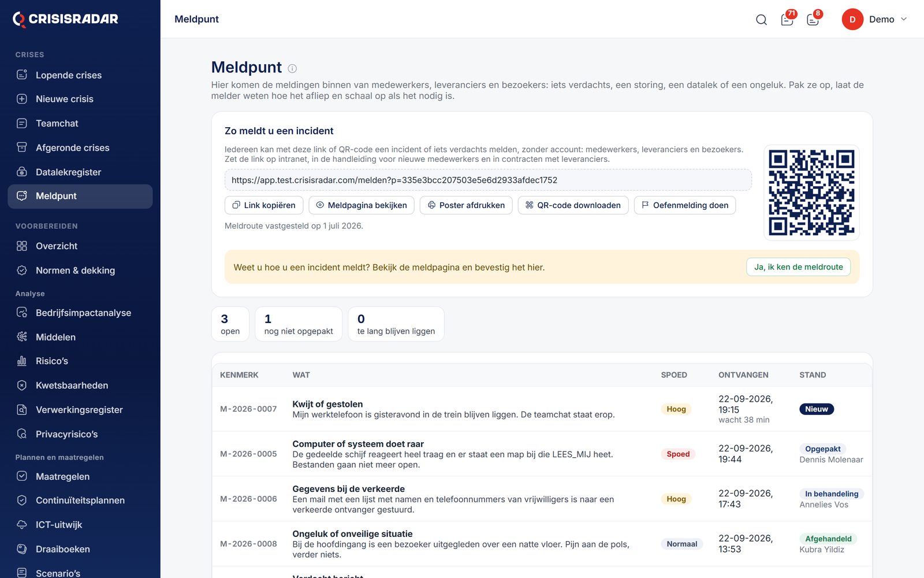This screenshot has height=578, width=924.
Task: Click Computer of systeem doet raar title
Action: pos(358,444)
